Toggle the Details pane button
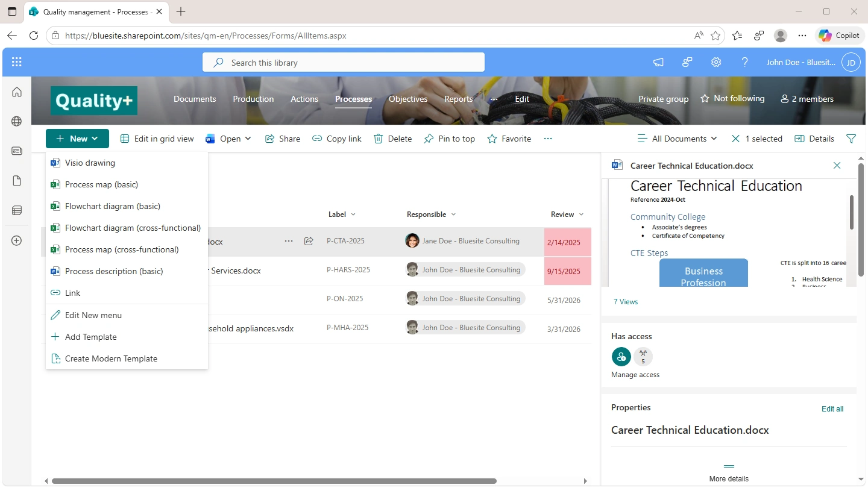This screenshot has height=488, width=868. (x=814, y=139)
